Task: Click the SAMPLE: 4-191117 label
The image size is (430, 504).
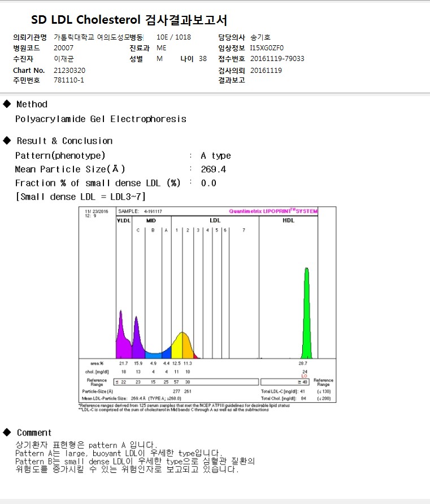Action: click(140, 211)
